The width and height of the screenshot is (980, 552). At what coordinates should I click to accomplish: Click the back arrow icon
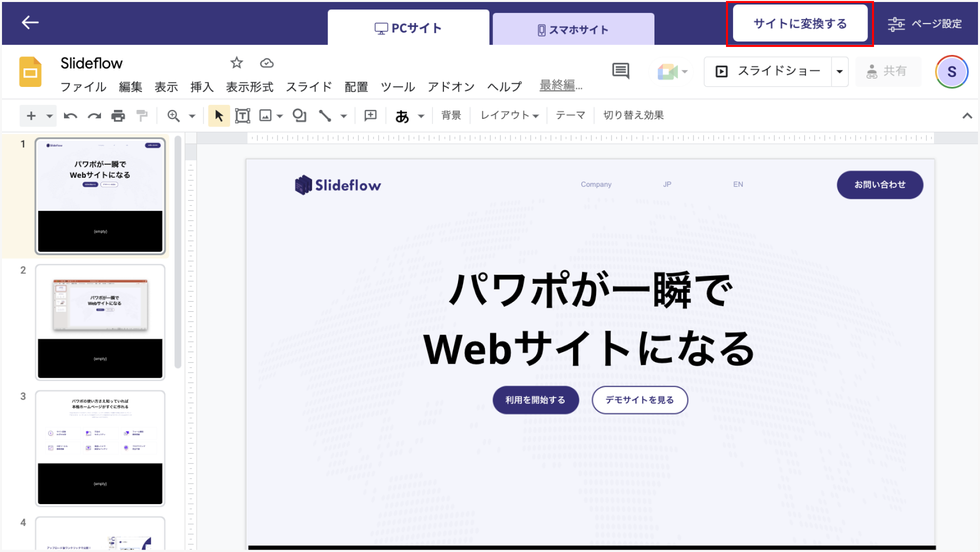click(x=30, y=22)
